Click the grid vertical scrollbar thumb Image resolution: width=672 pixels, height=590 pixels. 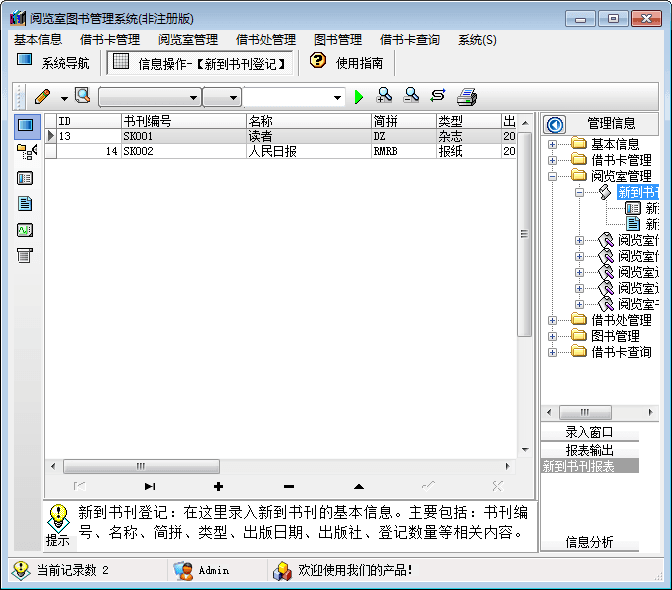[524, 234]
